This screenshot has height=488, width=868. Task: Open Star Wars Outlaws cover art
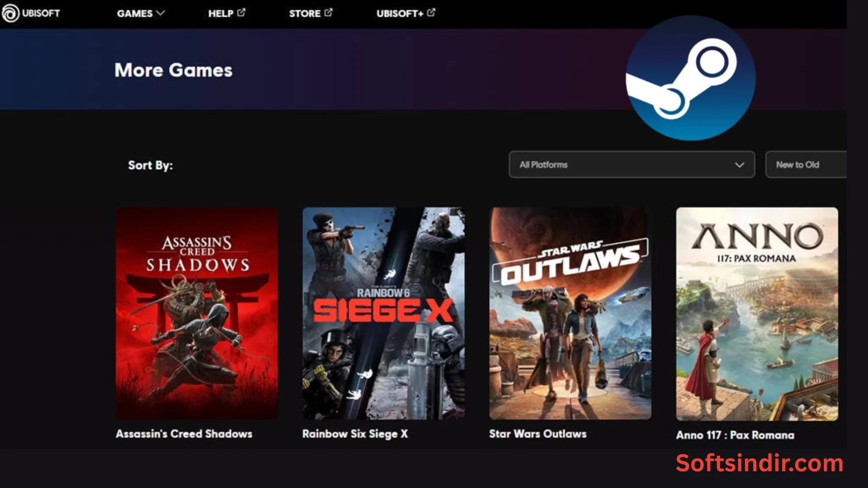(570, 313)
